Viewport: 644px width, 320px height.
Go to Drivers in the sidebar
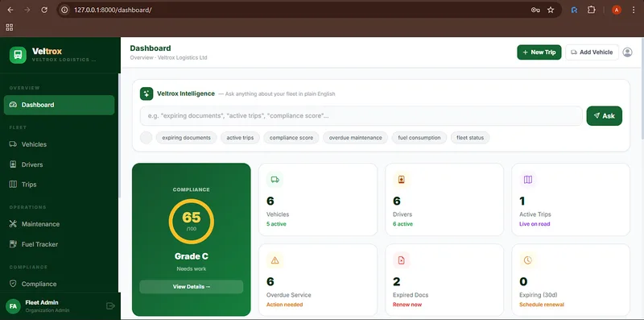(59, 164)
